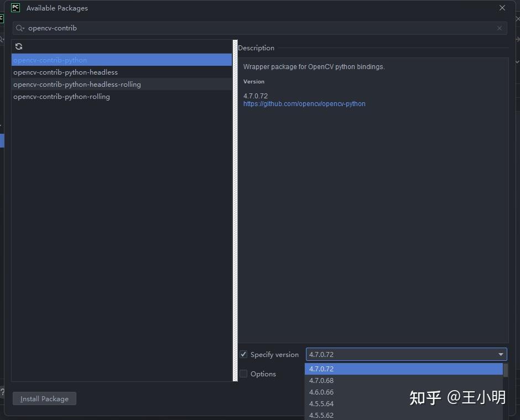Click the search filter arrow beside the magnifier
The image size is (520, 420).
23,28
